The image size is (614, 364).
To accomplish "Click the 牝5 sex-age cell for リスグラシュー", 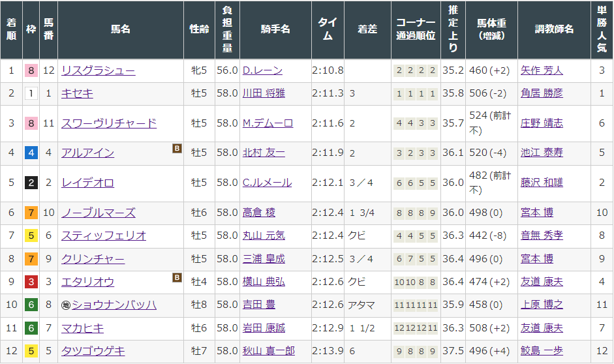I will [199, 71].
